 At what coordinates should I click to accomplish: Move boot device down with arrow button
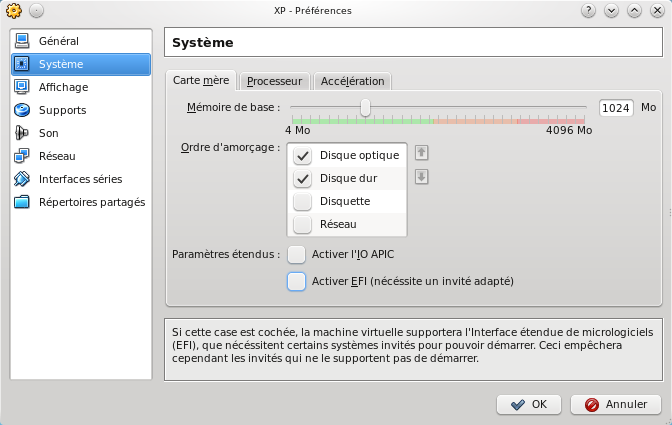tap(421, 177)
